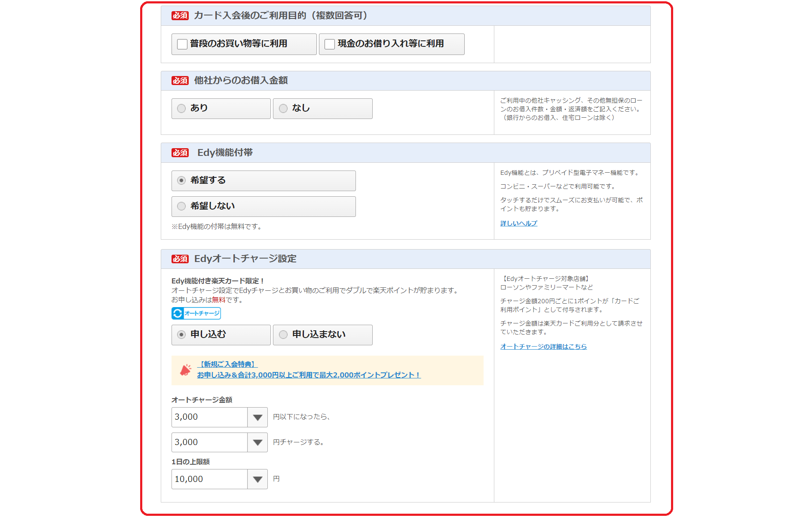Image resolution: width=812 pixels, height=527 pixels.
Task: Click the ※Edy機能の付帯は無料です。 note
Action: 218,226
